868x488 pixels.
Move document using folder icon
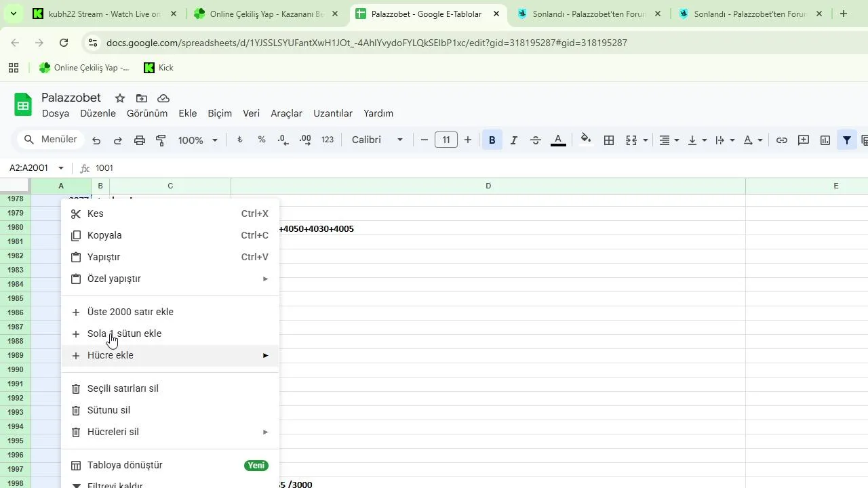(x=142, y=98)
